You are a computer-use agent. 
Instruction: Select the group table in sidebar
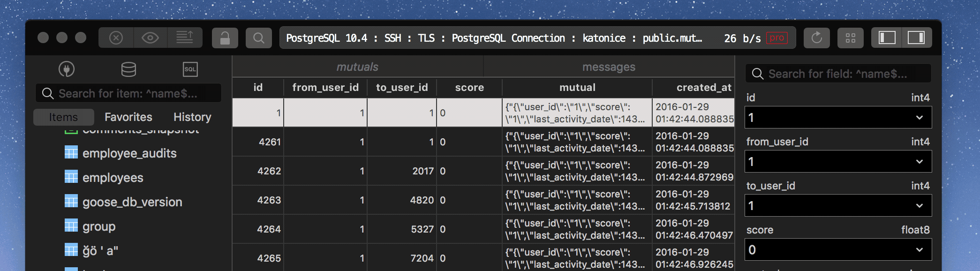(x=98, y=226)
